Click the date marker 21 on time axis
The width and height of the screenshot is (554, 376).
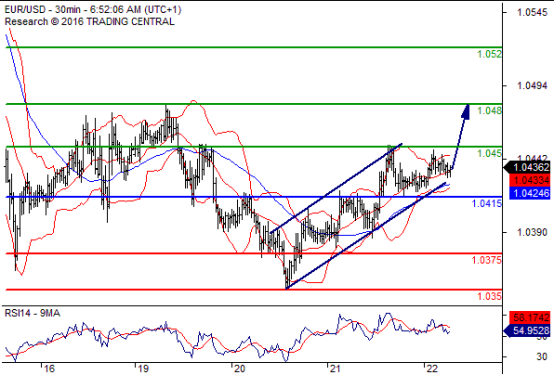[335, 369]
